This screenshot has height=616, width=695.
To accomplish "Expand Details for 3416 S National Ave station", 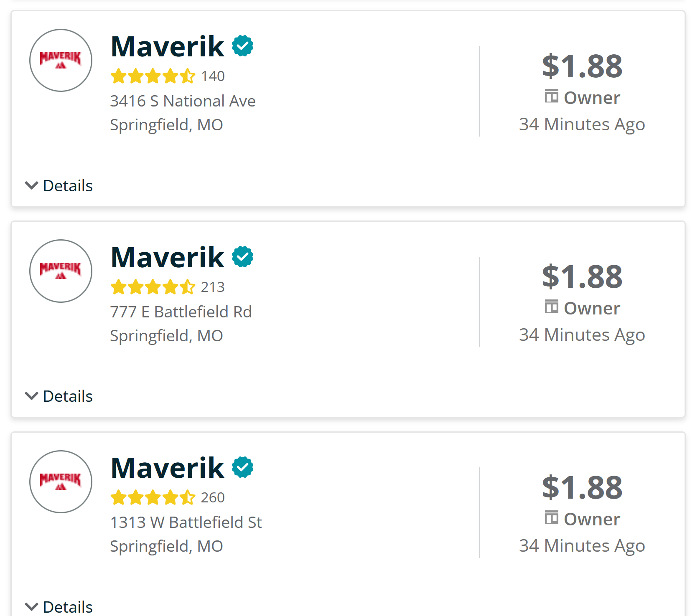I will coord(59,186).
